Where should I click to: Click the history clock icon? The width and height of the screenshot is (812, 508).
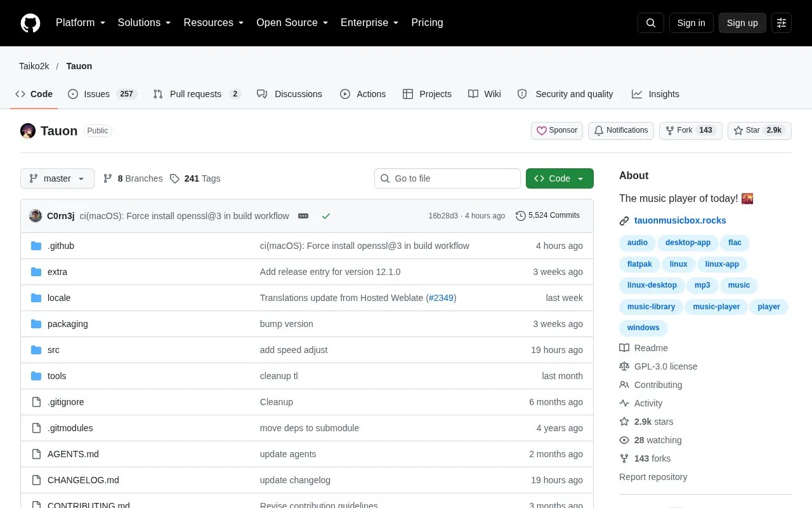[521, 216]
